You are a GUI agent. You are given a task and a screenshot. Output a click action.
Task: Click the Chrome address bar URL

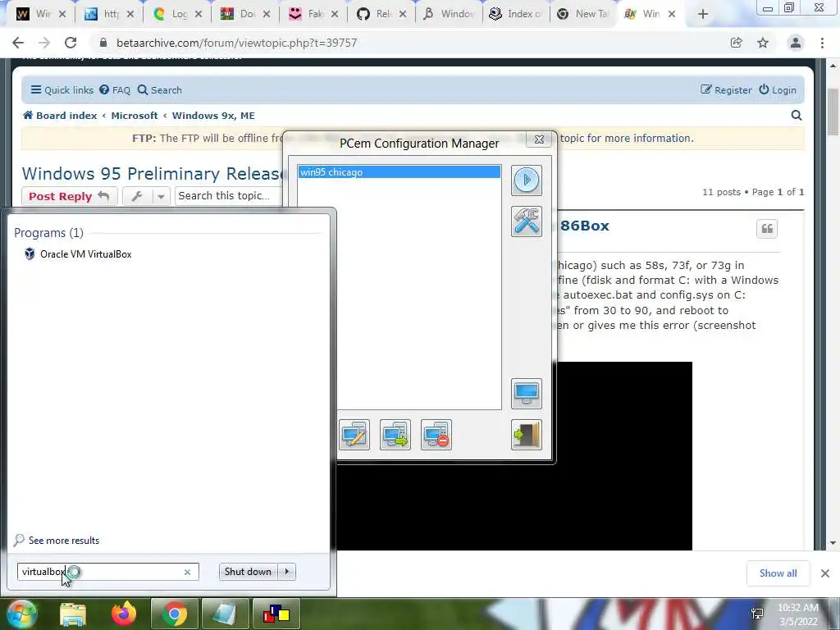[x=237, y=43]
